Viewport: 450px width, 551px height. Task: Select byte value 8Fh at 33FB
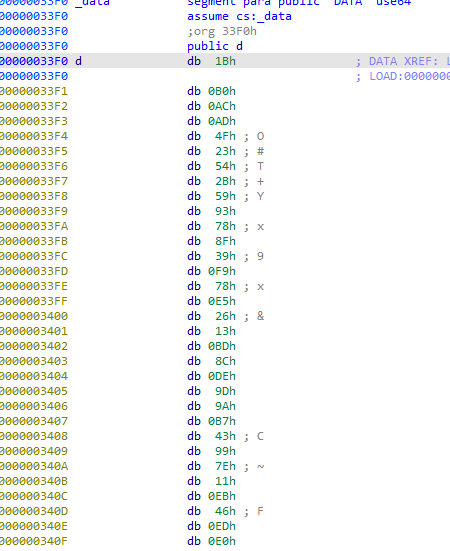tap(225, 241)
